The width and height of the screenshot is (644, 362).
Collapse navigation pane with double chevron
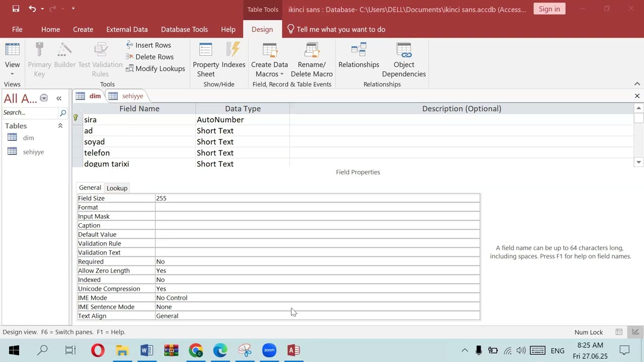tap(59, 99)
